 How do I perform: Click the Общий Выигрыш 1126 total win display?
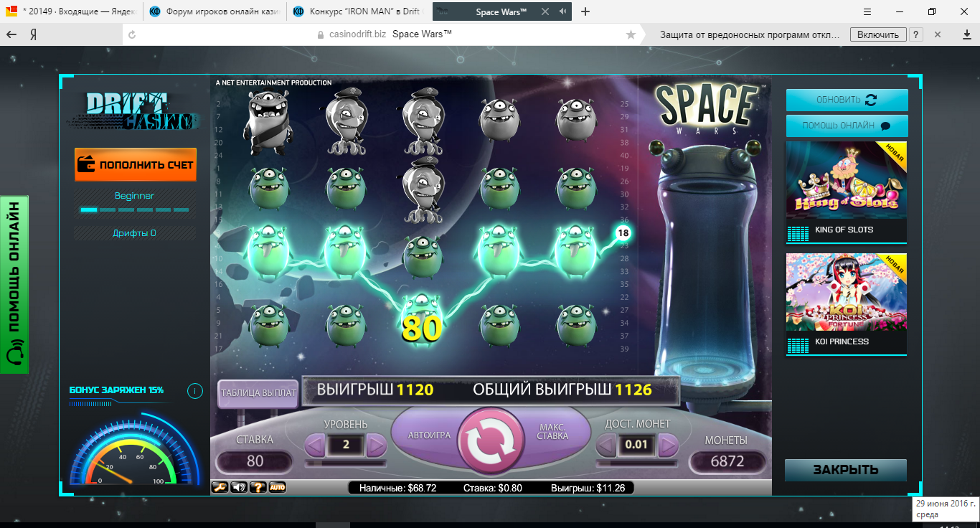562,390
